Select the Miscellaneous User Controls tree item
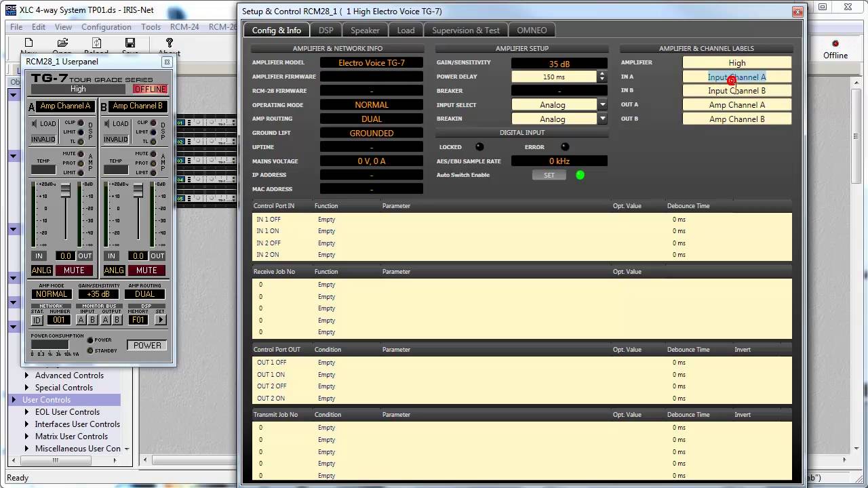The width and height of the screenshot is (868, 488). point(78,449)
